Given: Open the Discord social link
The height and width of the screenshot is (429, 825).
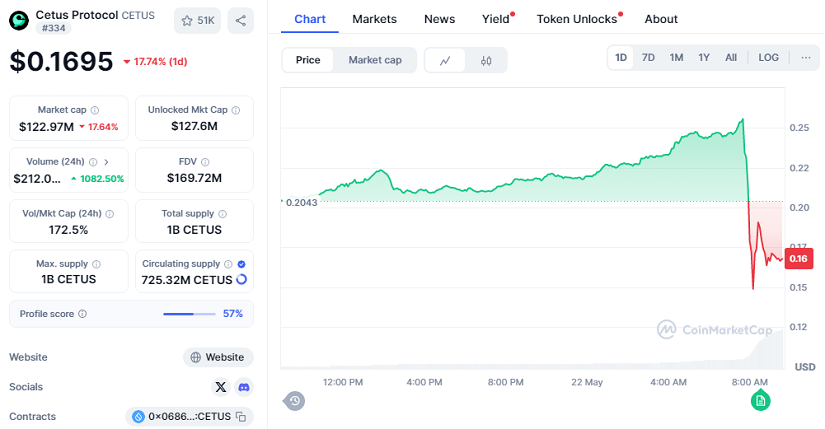Looking at the screenshot, I should (x=243, y=387).
